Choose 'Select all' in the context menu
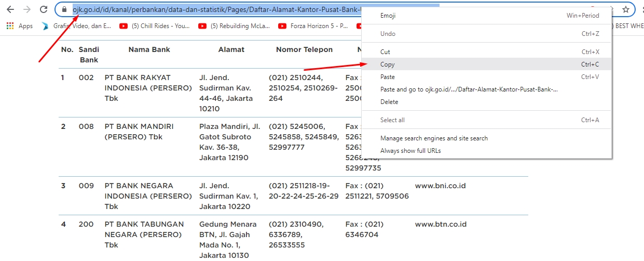 tap(487, 120)
